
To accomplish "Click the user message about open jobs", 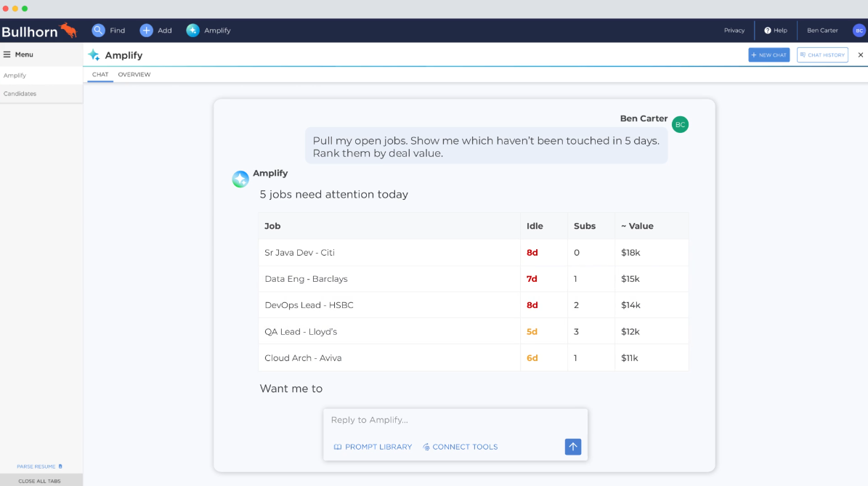I will (x=486, y=147).
